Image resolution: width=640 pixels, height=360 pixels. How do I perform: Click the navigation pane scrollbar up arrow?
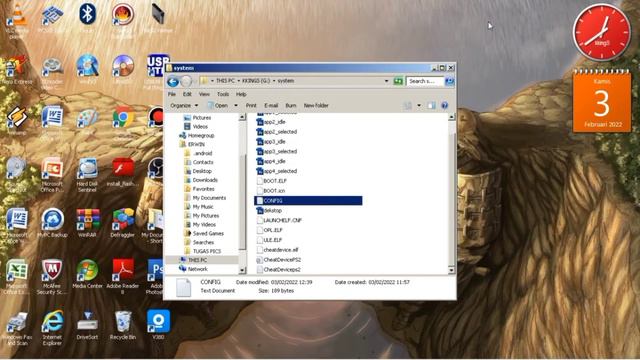(x=242, y=118)
